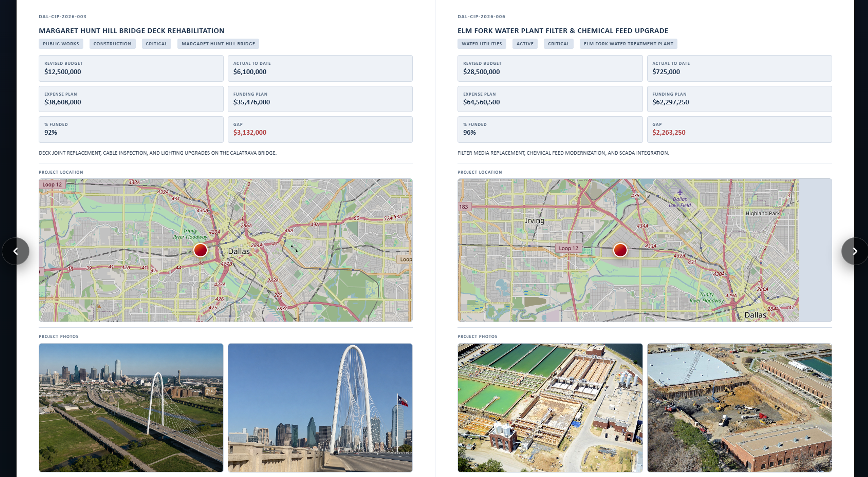The height and width of the screenshot is (477, 868).
Task: Open water plant green basins aerial photo
Action: pos(550,408)
